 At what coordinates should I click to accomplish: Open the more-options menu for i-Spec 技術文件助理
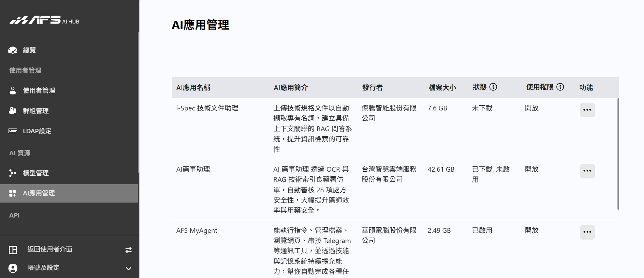click(x=587, y=110)
